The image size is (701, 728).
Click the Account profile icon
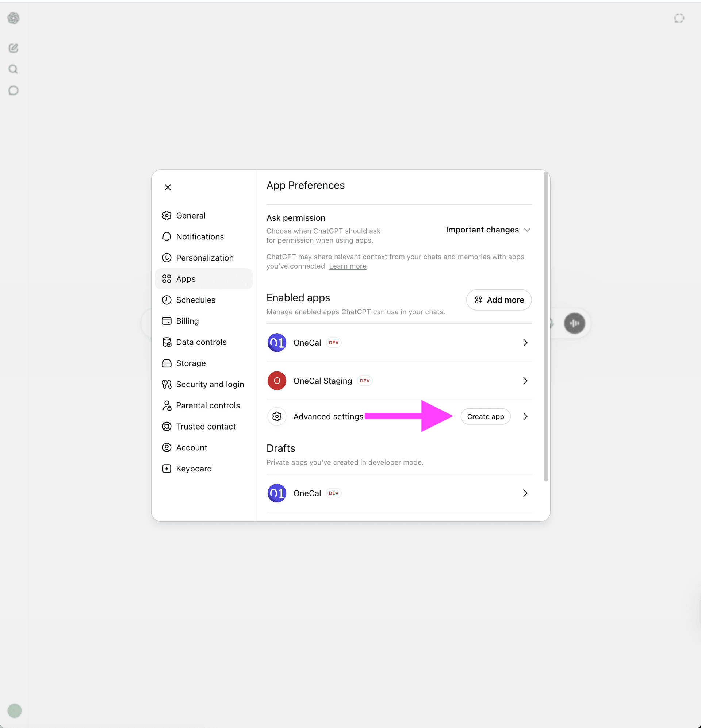point(167,448)
